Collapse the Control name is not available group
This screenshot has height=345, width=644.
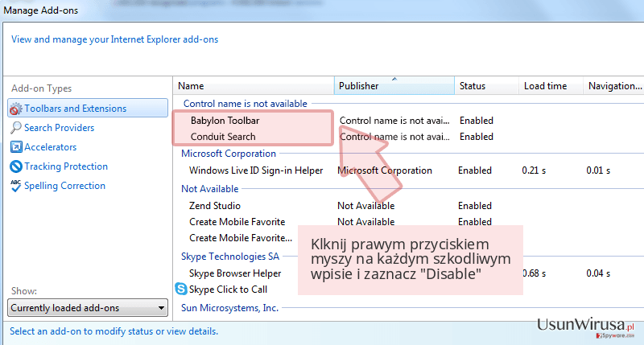point(246,104)
